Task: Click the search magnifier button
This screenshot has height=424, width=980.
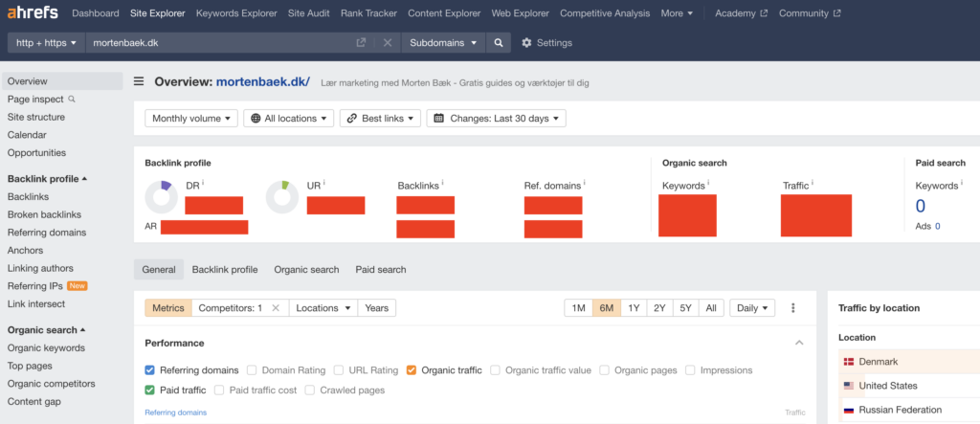Action: 498,42
